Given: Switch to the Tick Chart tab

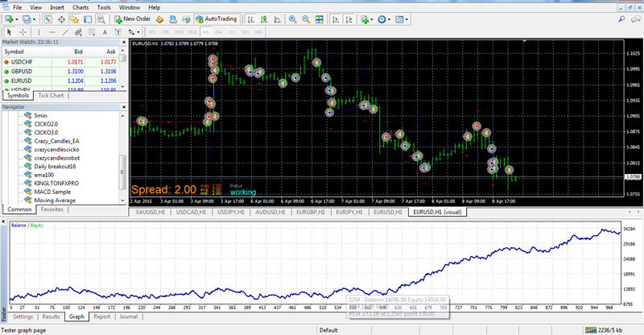Looking at the screenshot, I should click(51, 95).
